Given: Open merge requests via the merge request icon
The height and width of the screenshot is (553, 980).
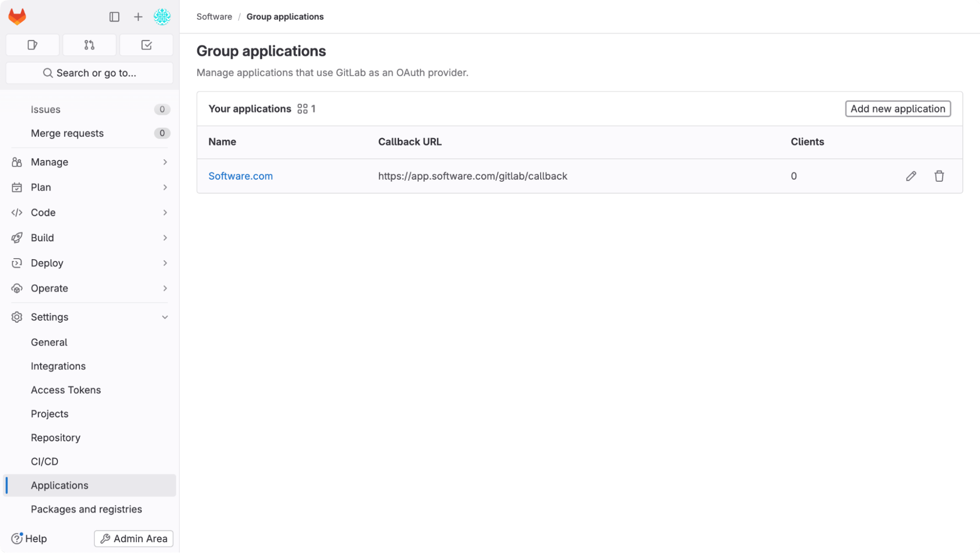Looking at the screenshot, I should 89,45.
